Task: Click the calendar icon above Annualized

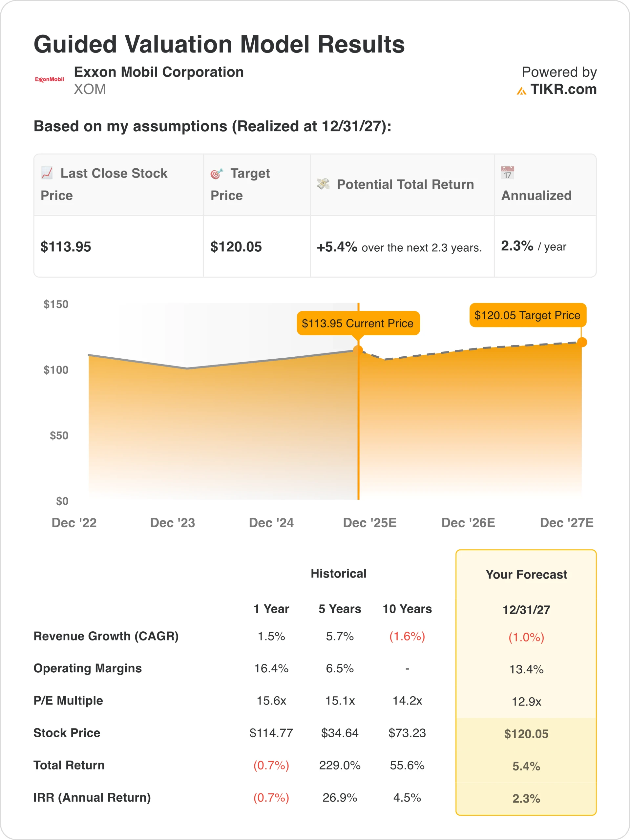Action: click(507, 172)
